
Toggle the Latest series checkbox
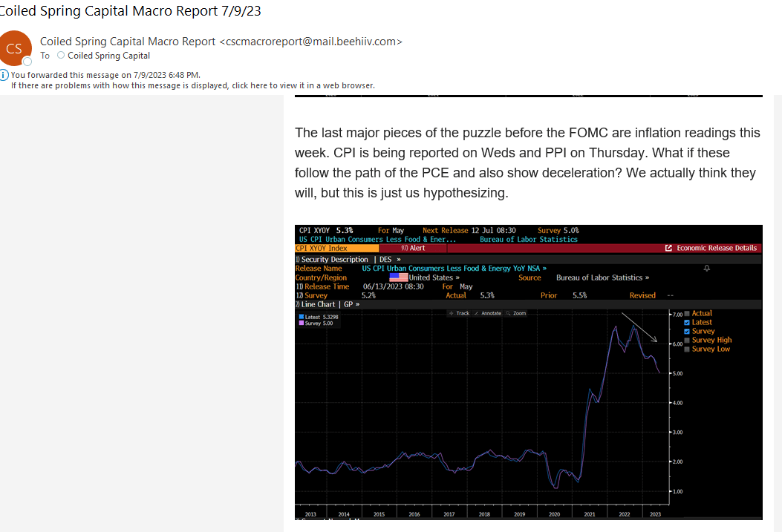tap(687, 322)
